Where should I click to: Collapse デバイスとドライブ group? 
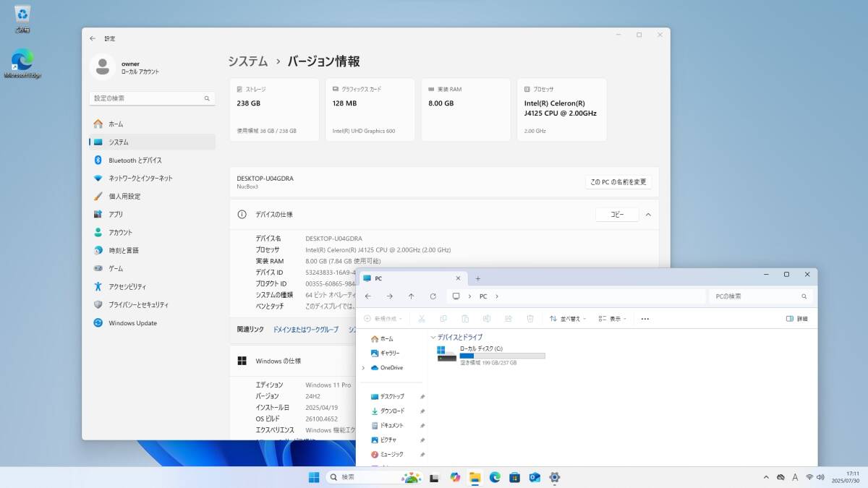[433, 338]
